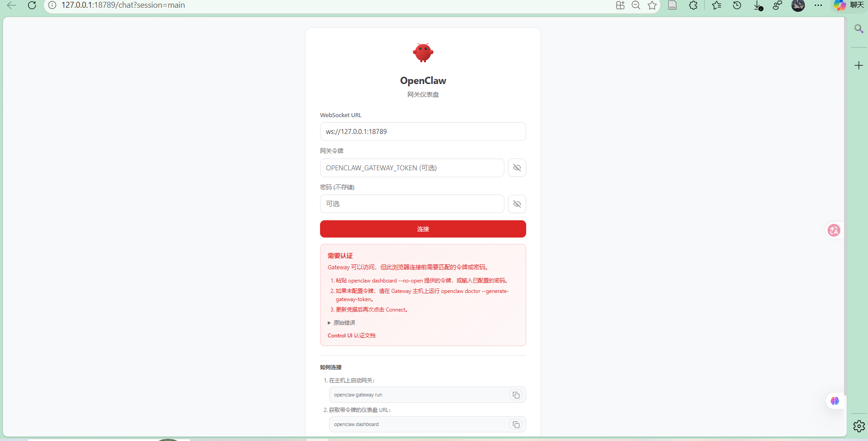Toggle visibility of the 网关令牌 token field
This screenshot has width=868, height=441.
517,168
